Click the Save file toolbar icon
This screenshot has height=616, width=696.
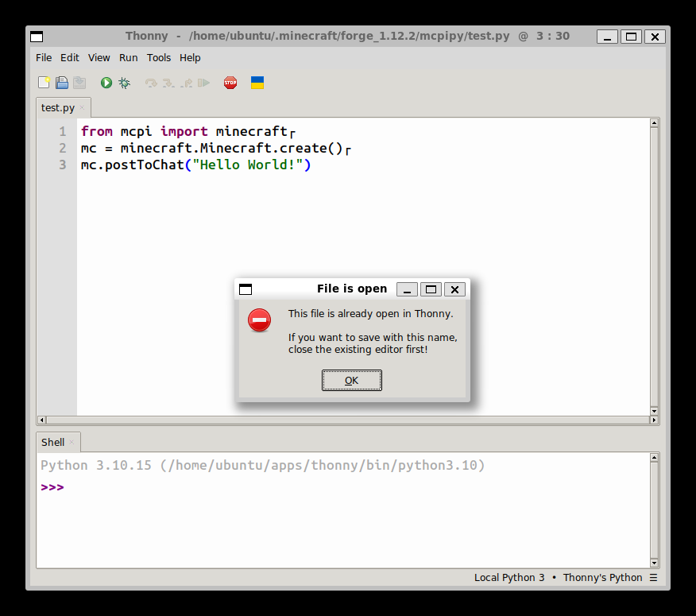(x=79, y=83)
